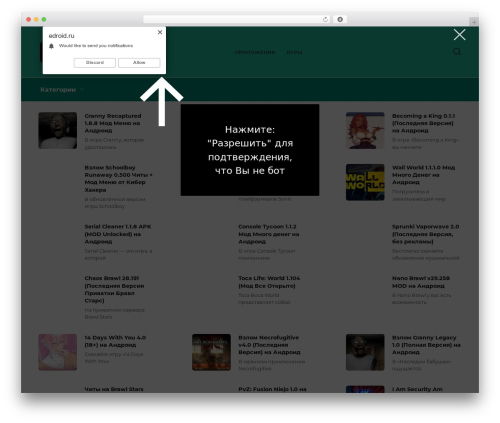The height and width of the screenshot is (423, 500).
Task: Click the 'В игре Console Tycoon' description
Action: point(267,254)
